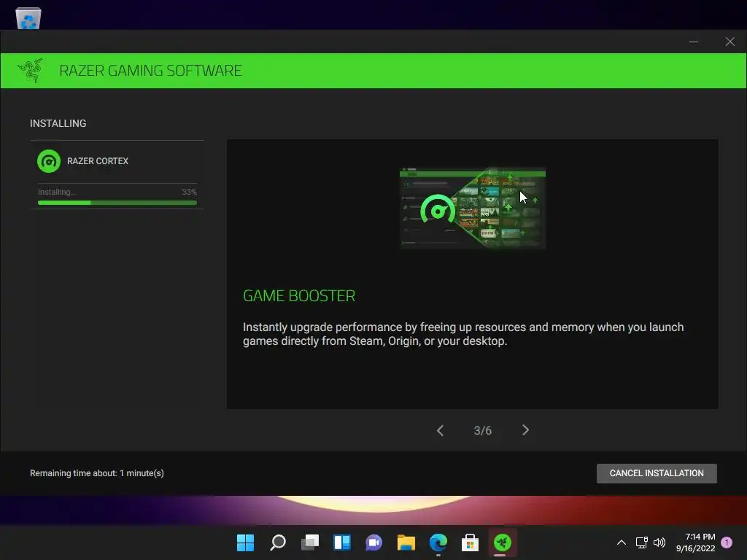This screenshot has width=747, height=560.
Task: Minimize the Razer installer window
Action: tap(694, 42)
